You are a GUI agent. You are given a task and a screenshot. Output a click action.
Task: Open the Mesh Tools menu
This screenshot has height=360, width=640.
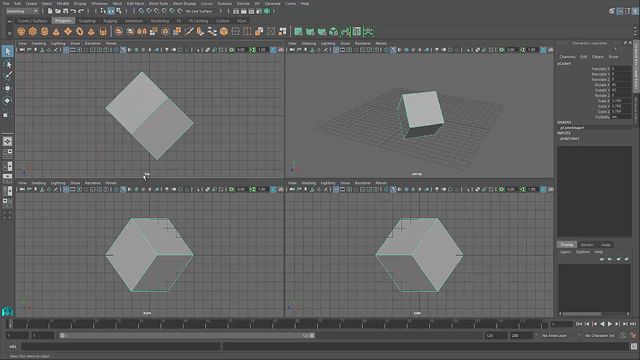point(158,3)
